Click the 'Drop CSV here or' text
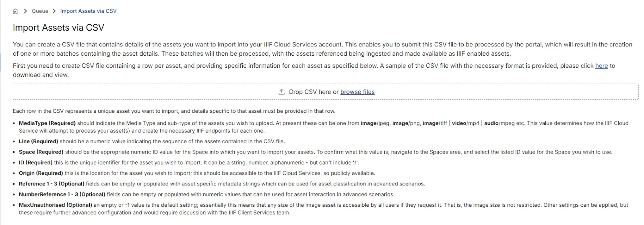The image size is (644, 225). point(314,92)
